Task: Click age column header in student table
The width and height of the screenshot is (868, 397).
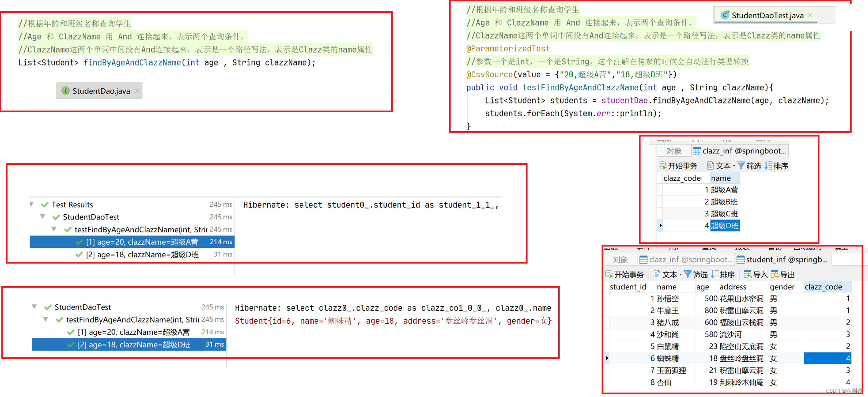Action: pyautogui.click(x=707, y=287)
